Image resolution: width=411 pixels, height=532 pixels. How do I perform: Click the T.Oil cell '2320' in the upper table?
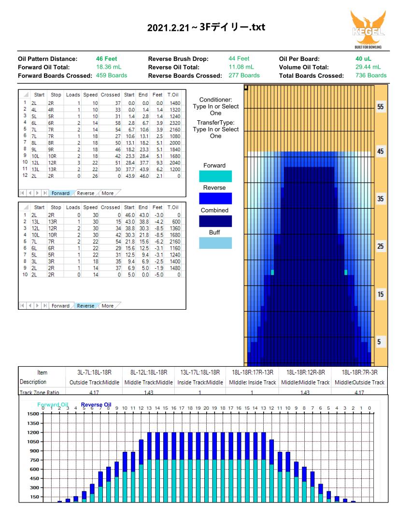[x=175, y=123]
